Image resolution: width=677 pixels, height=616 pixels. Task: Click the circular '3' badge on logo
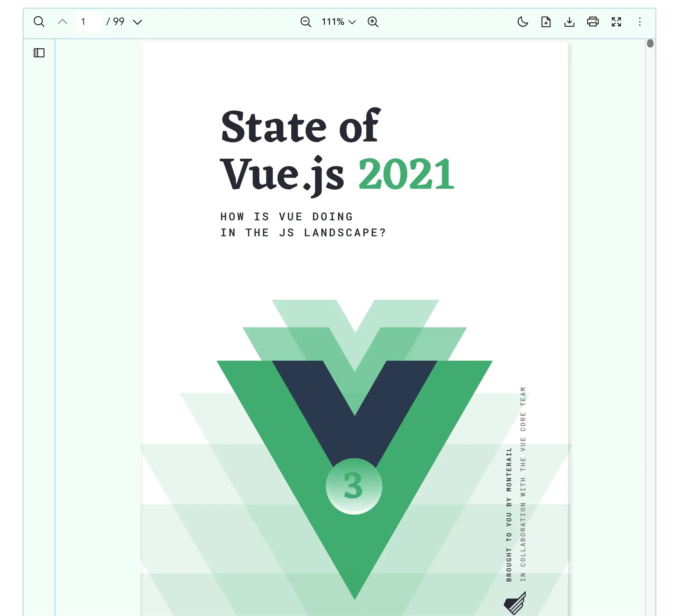tap(354, 486)
